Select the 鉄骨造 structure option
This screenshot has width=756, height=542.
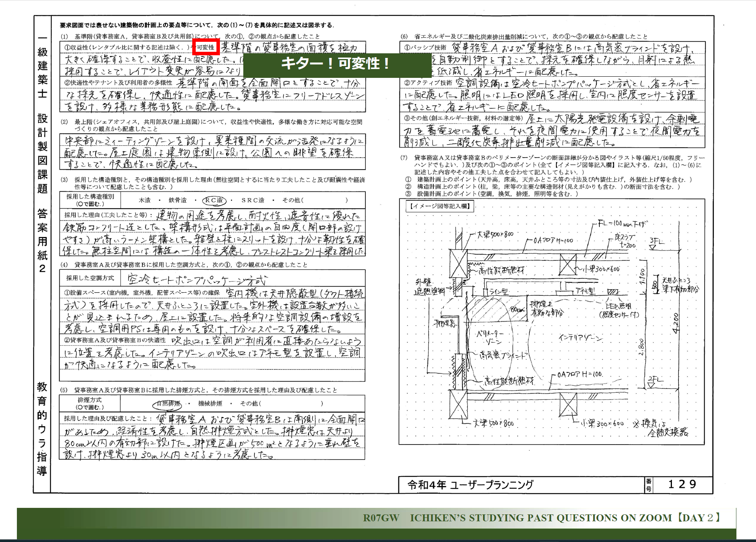[178, 200]
